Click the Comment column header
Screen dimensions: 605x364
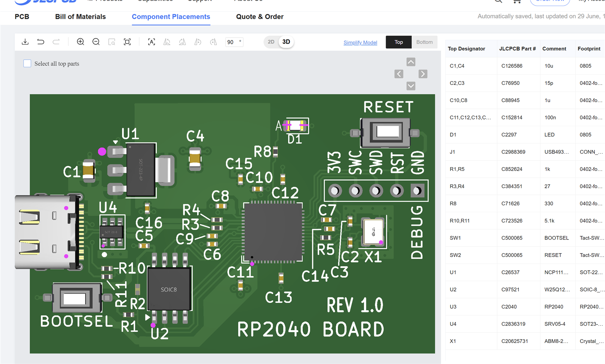pos(554,49)
